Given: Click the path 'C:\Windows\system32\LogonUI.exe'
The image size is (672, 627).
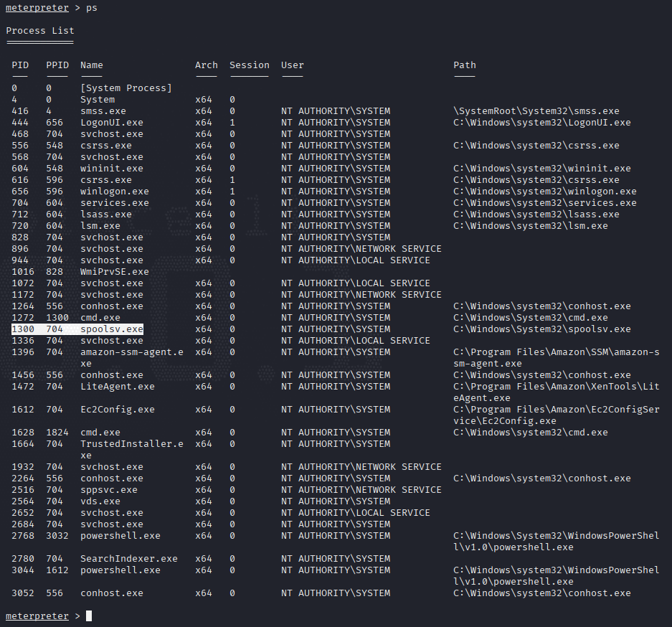Looking at the screenshot, I should click(542, 123).
